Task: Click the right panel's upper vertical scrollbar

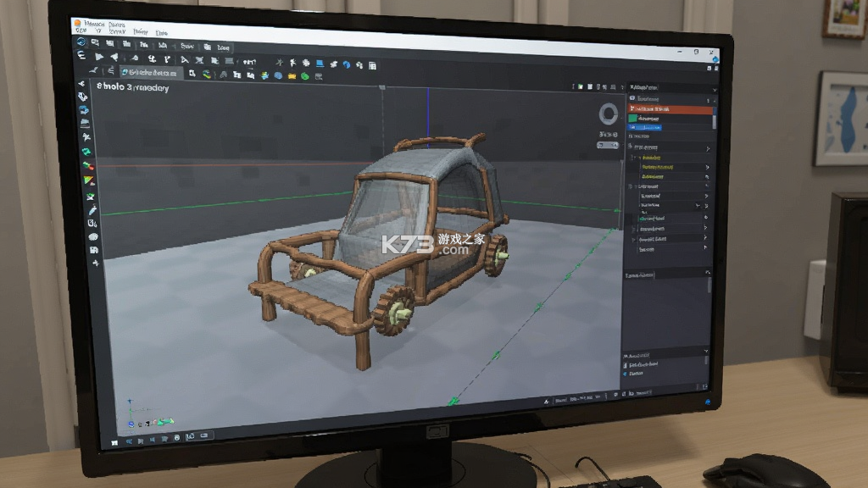Action: 714,119
